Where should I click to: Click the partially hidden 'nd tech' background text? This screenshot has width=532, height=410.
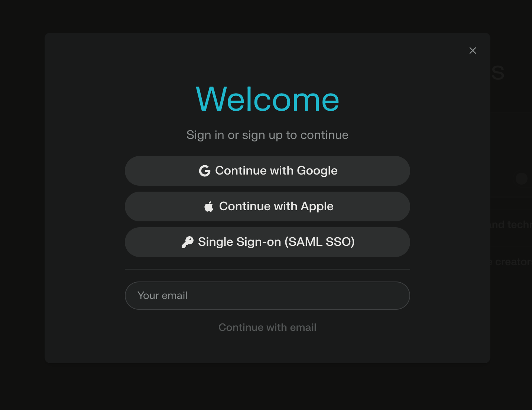[x=511, y=225]
